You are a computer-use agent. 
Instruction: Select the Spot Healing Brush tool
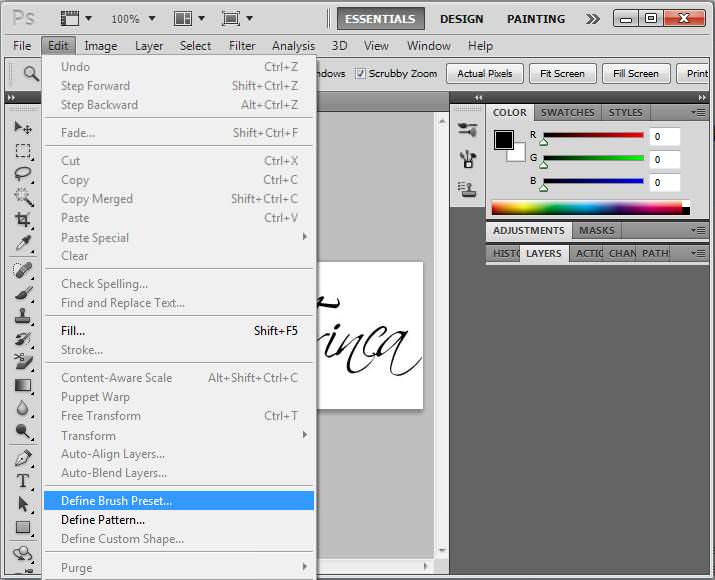coord(23,270)
